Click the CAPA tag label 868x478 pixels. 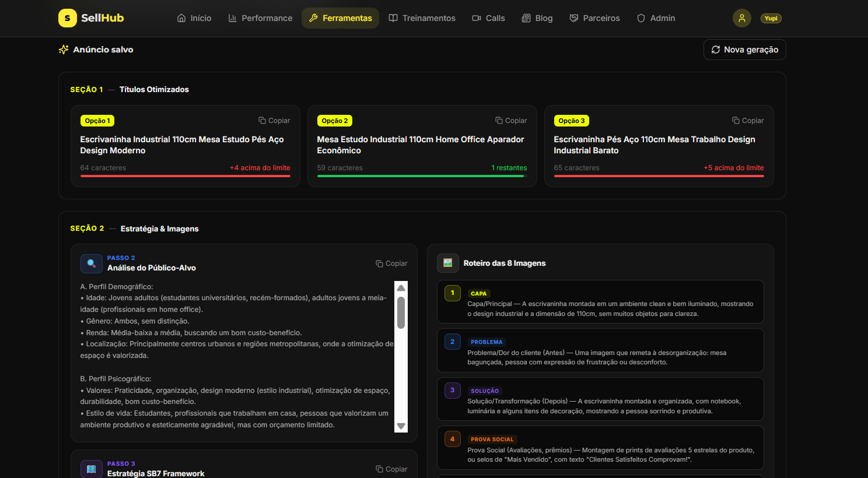479,294
